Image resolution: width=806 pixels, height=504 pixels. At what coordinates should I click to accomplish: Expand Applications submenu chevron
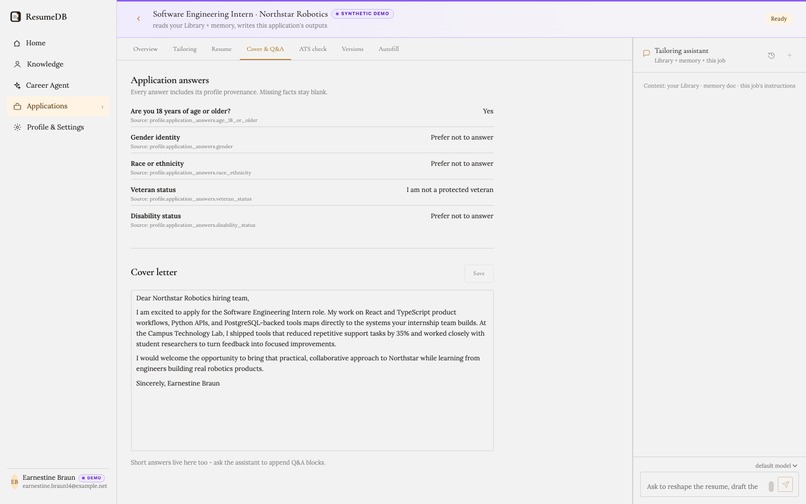[x=102, y=107]
